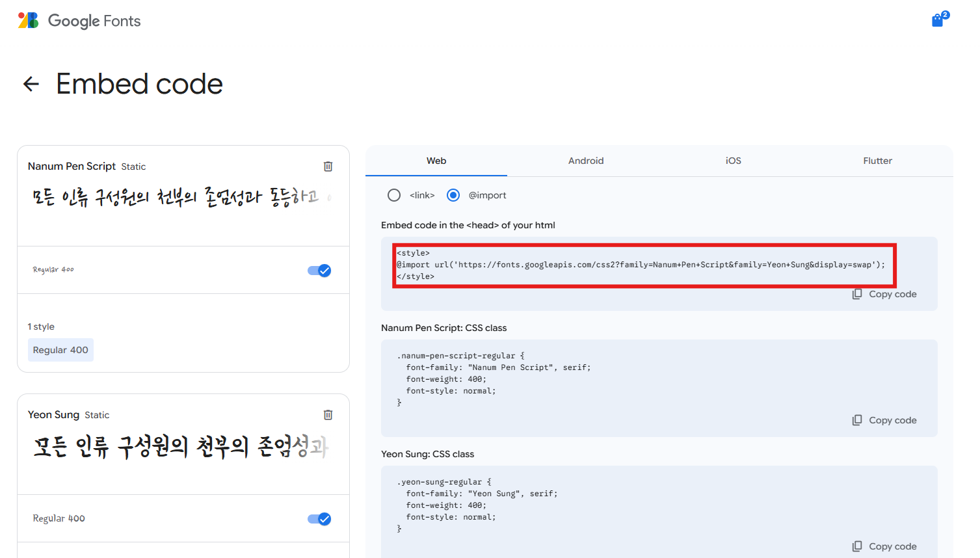
Task: Click Static label next to Nanum Pen Script
Action: pos(133,166)
